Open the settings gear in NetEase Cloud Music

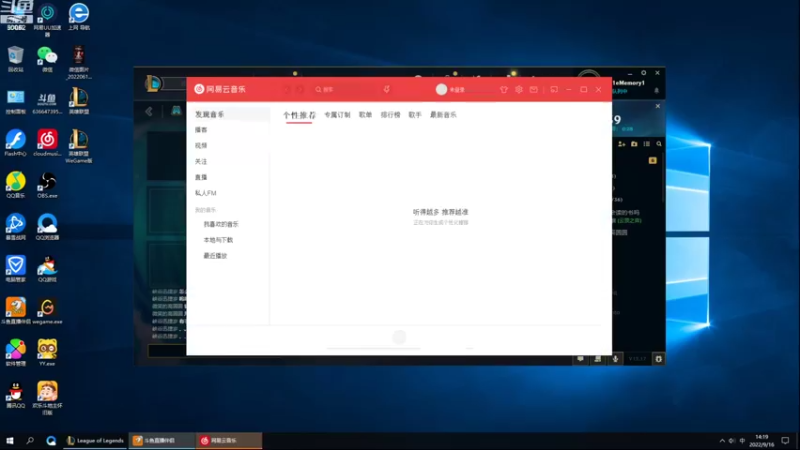(x=518, y=89)
